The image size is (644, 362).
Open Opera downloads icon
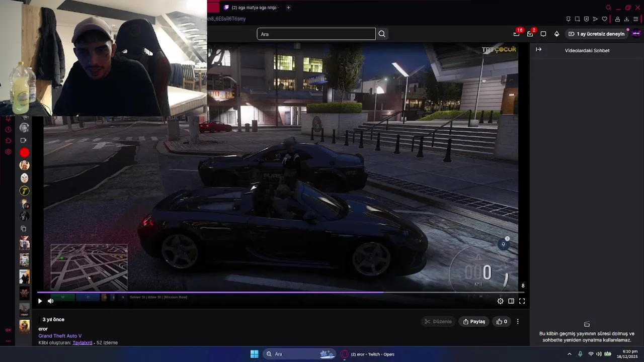[x=627, y=19]
